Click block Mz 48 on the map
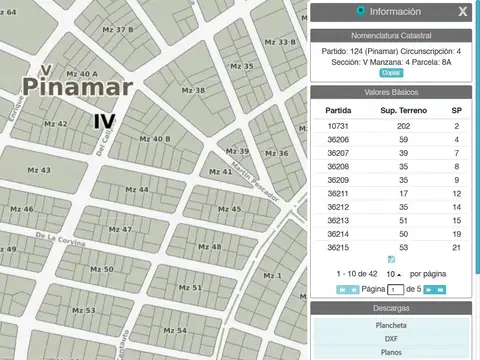Viewport: 480px width, 360px height. coord(210,247)
